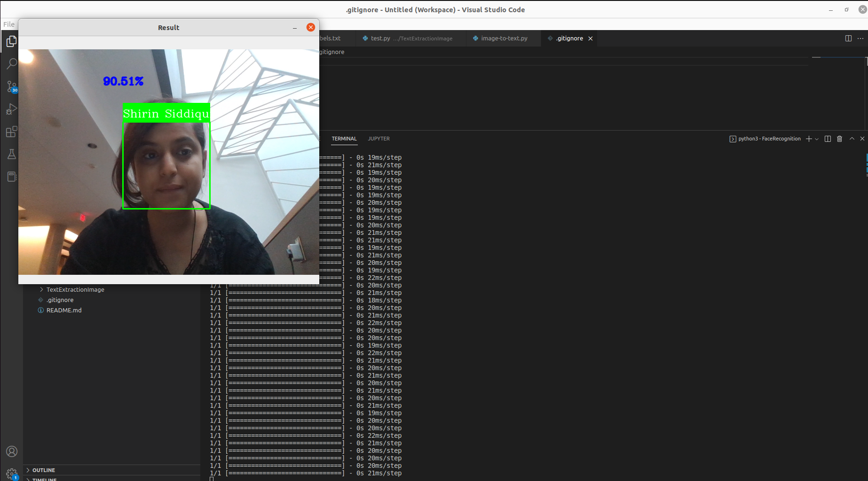The image size is (868, 481).
Task: Click the terminal input cursor line
Action: [212, 479]
